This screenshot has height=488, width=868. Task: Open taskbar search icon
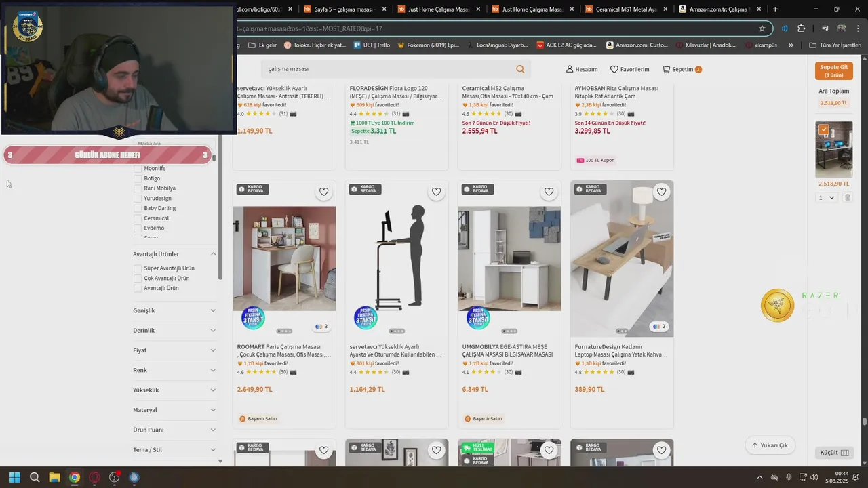click(x=35, y=477)
